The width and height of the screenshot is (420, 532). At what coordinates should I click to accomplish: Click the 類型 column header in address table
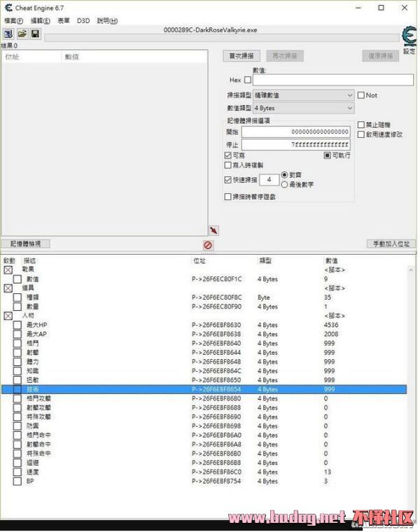(x=265, y=260)
